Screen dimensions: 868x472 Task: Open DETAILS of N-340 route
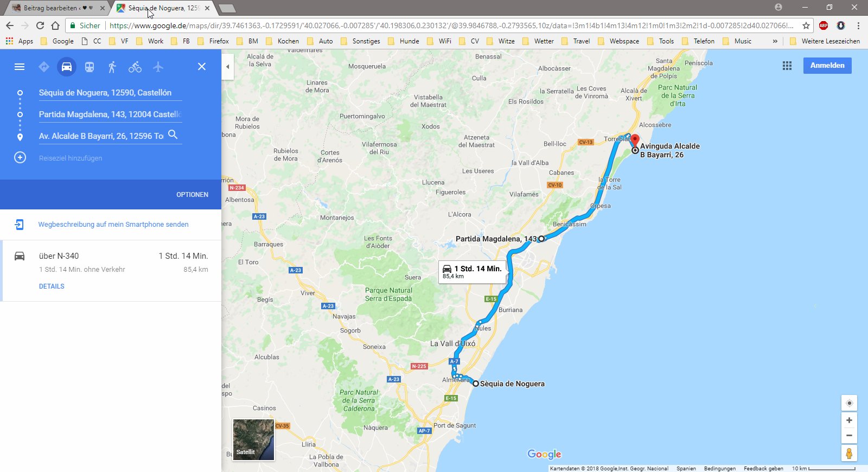click(x=52, y=286)
